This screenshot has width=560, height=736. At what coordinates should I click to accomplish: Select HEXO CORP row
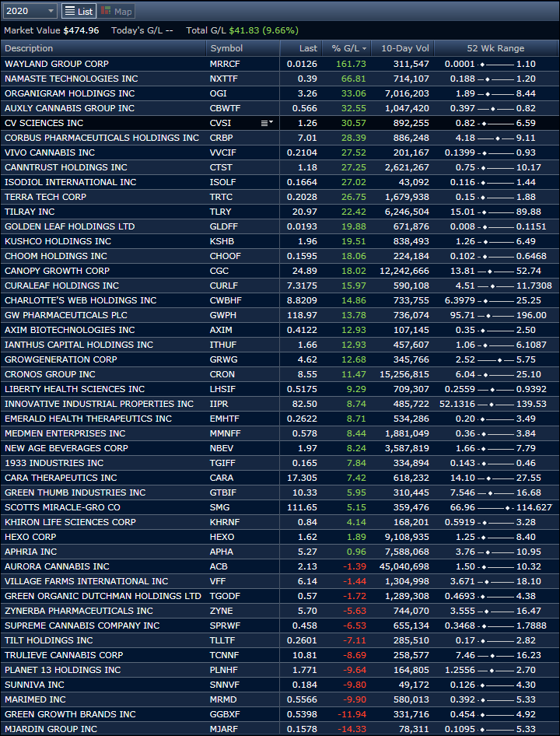[279, 537]
